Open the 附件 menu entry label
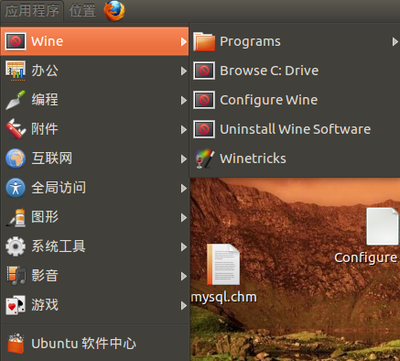Screen dimensions: 400x361 tap(45, 129)
